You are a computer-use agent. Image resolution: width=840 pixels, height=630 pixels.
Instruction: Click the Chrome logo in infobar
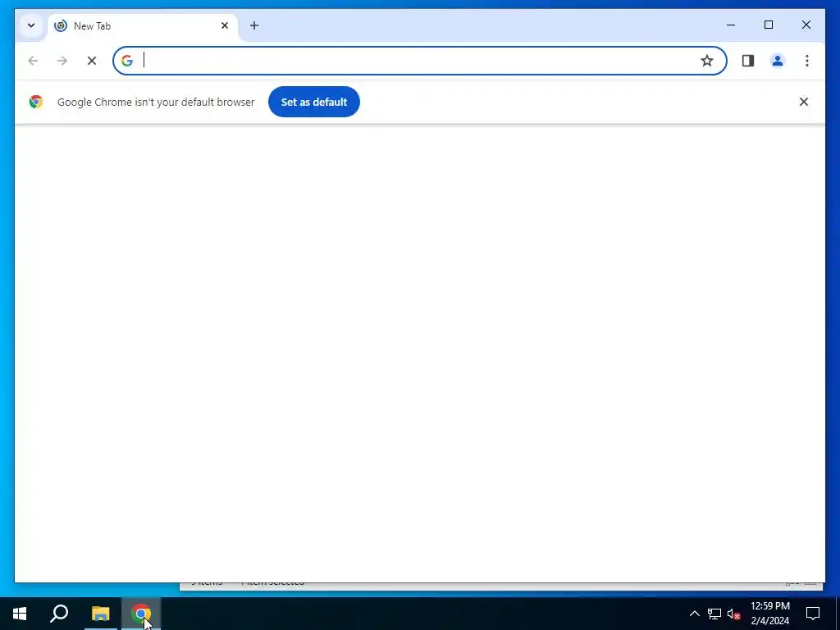(36, 102)
